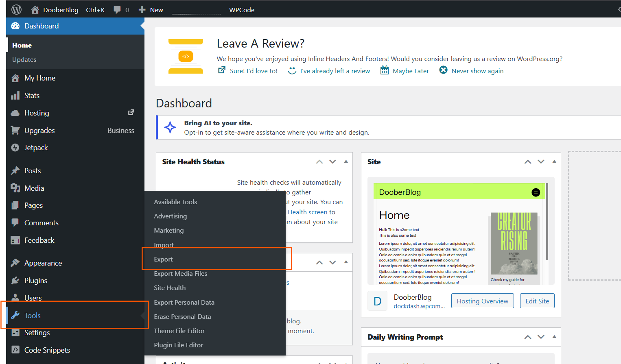Click the Jetpack bolt icon
Viewport: 621px width, 364px height.
pyautogui.click(x=15, y=148)
